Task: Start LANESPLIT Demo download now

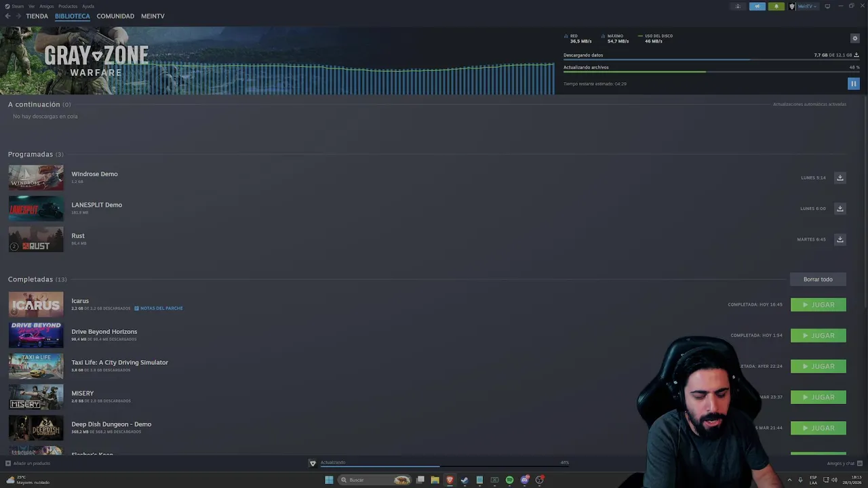Action: (x=840, y=208)
